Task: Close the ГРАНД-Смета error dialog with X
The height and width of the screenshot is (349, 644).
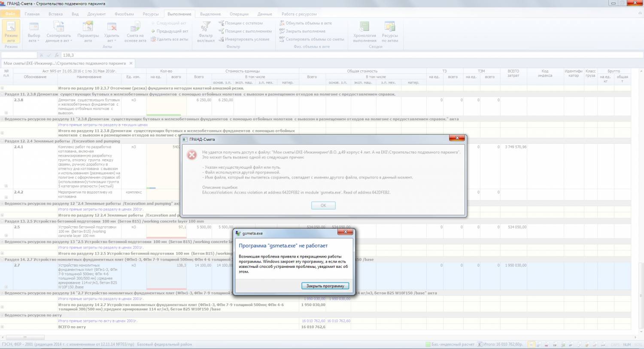Action: 457,138
